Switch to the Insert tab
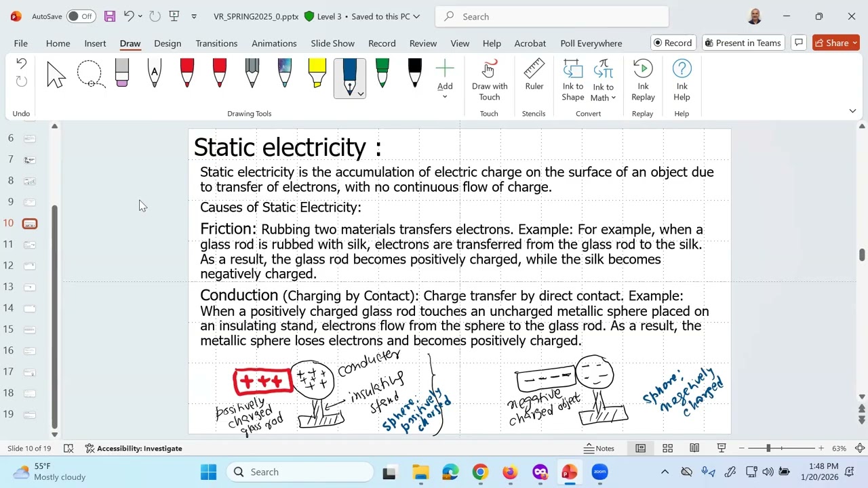Image resolution: width=868 pixels, height=488 pixels. tap(95, 43)
